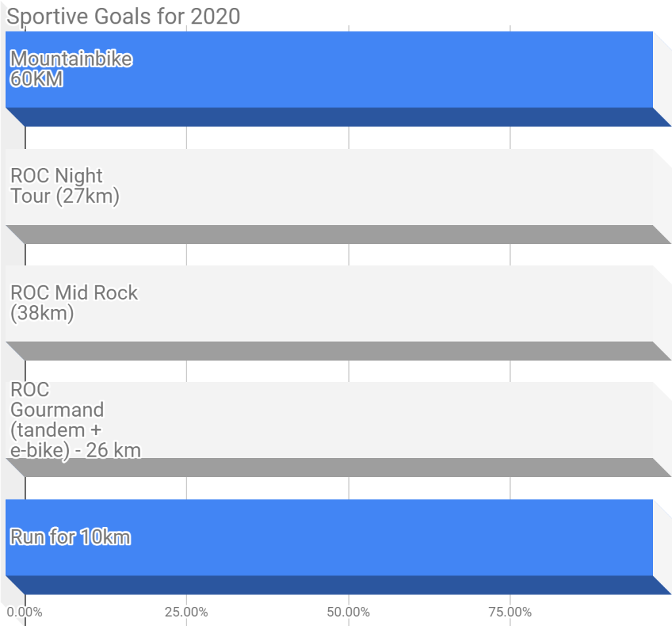The height and width of the screenshot is (626, 672).
Task: Click empty right area of ROC Gourmand bar
Action: [558, 420]
